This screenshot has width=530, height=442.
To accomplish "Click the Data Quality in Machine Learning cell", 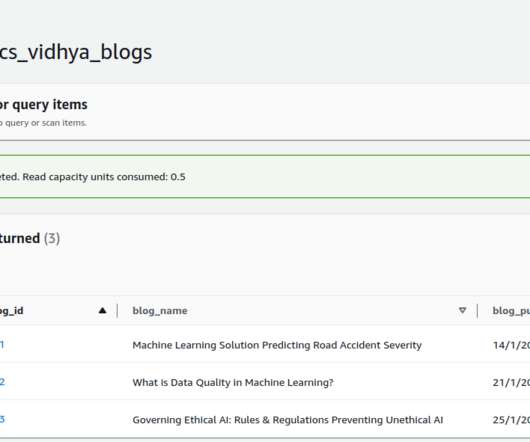I will pyautogui.click(x=233, y=382).
